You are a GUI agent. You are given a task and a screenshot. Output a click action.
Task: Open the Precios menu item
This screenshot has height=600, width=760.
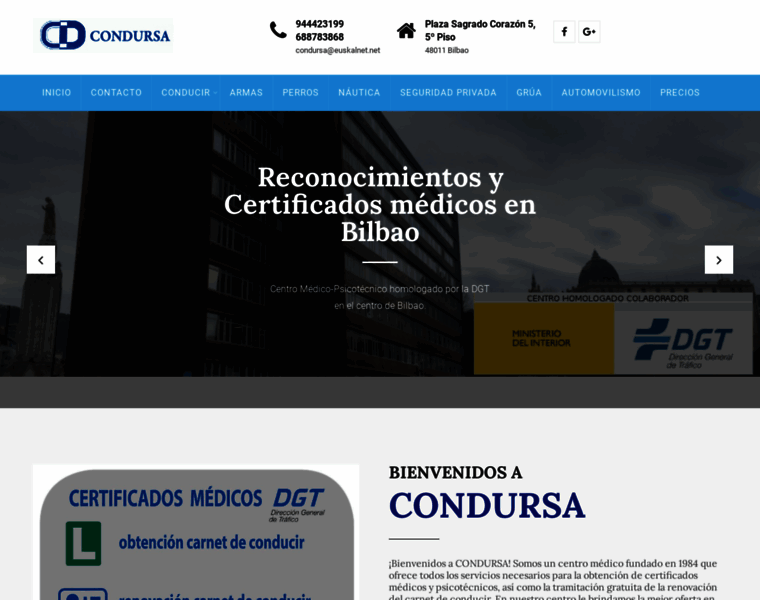point(680,93)
